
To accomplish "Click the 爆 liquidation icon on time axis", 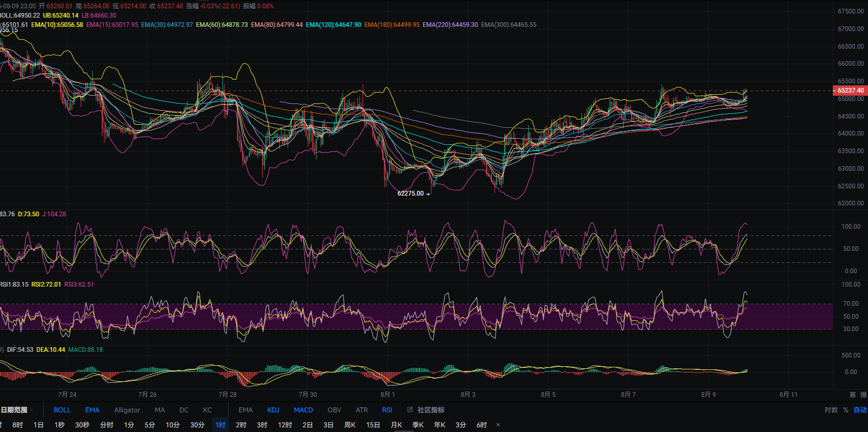I will 863,395.
